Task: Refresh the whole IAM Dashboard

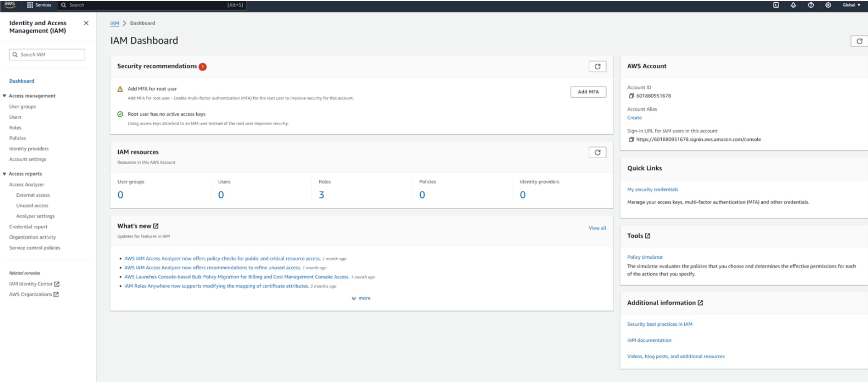Action: [859, 41]
